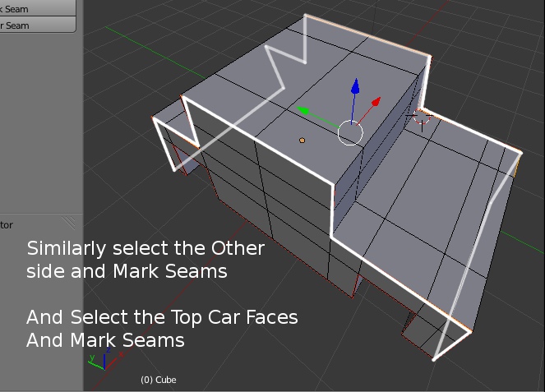Click the orange object origin dot
The height and width of the screenshot is (392, 545).
[302, 141]
